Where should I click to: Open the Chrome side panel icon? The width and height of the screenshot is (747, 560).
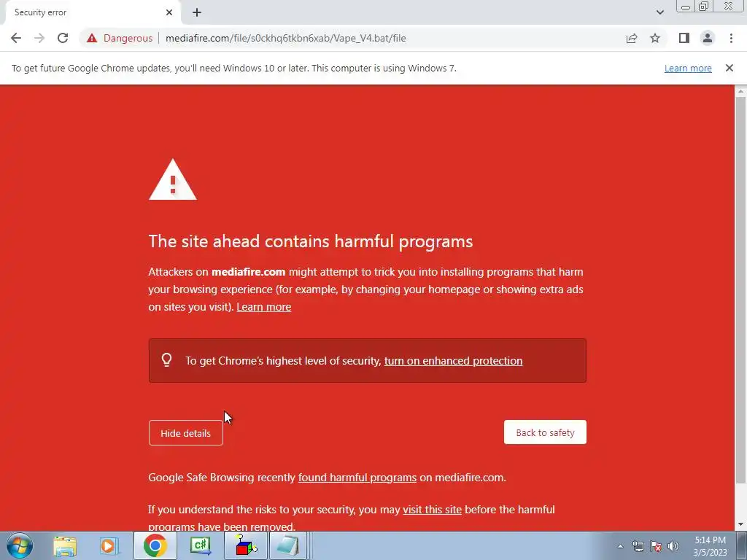pyautogui.click(x=684, y=38)
